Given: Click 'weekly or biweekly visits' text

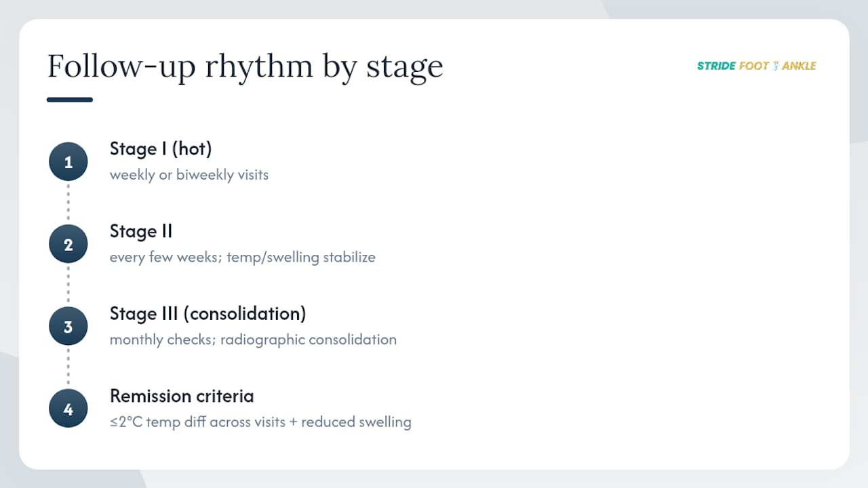Looking at the screenshot, I should tap(189, 175).
